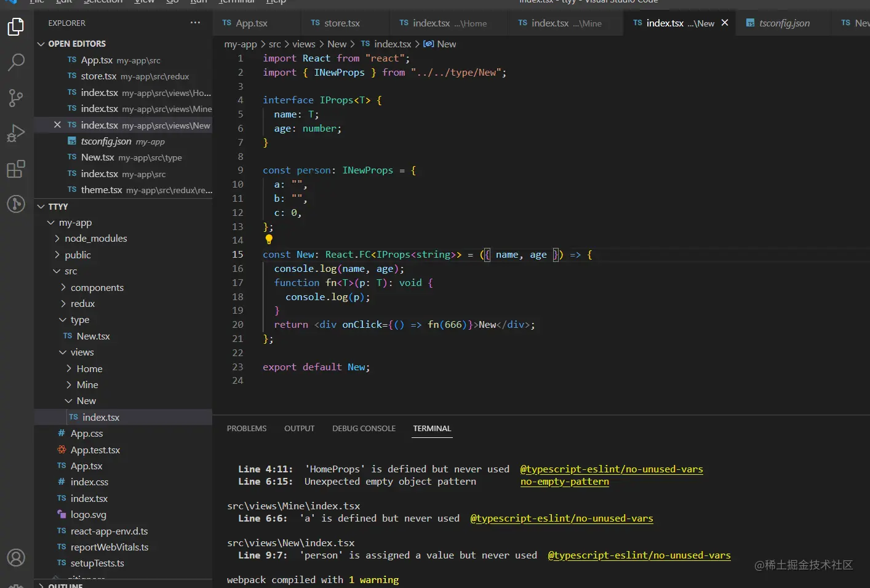Expand the components folder
870x588 pixels.
tap(97, 288)
